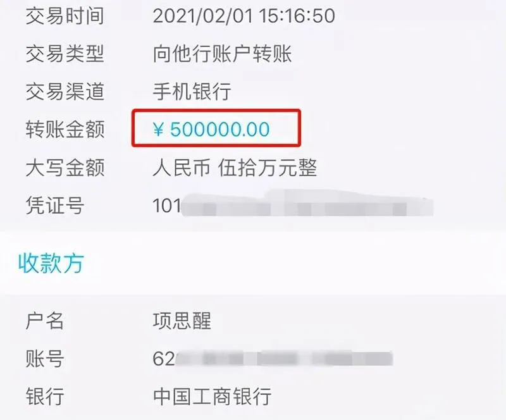The height and width of the screenshot is (420, 506).
Task: Click the 账号 label
Action: (45, 359)
